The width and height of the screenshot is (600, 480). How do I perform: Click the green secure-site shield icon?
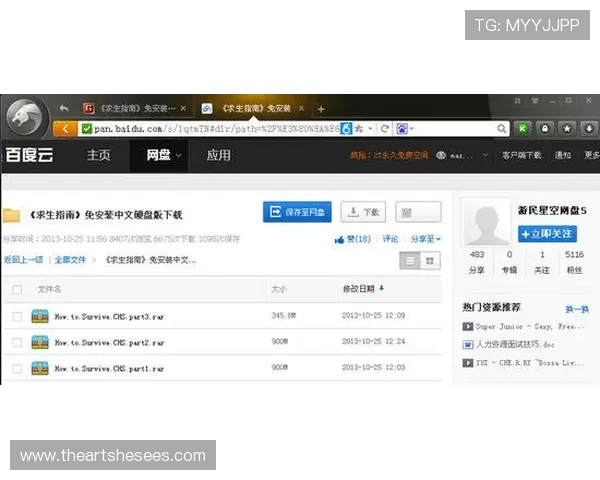pos(87,129)
